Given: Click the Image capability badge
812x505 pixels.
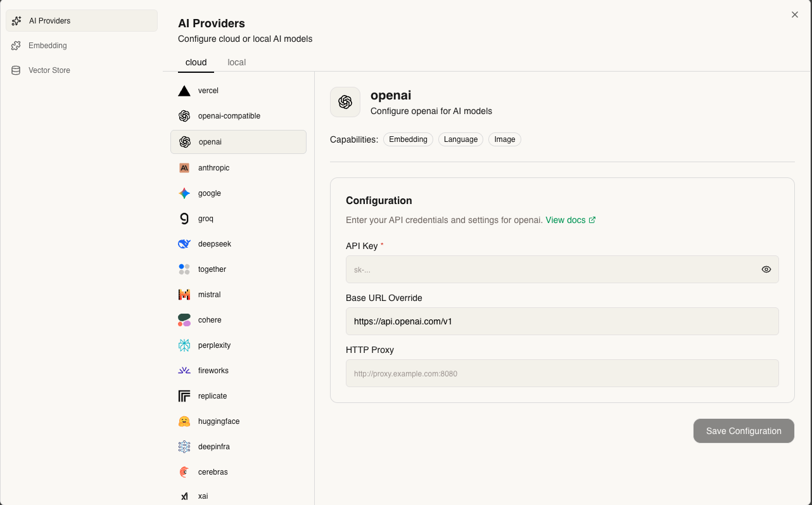Looking at the screenshot, I should coord(505,139).
